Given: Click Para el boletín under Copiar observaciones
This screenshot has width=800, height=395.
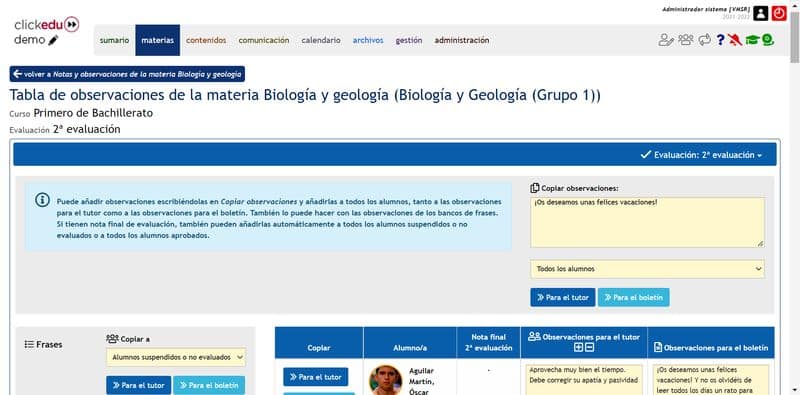Looking at the screenshot, I should coord(633,298).
